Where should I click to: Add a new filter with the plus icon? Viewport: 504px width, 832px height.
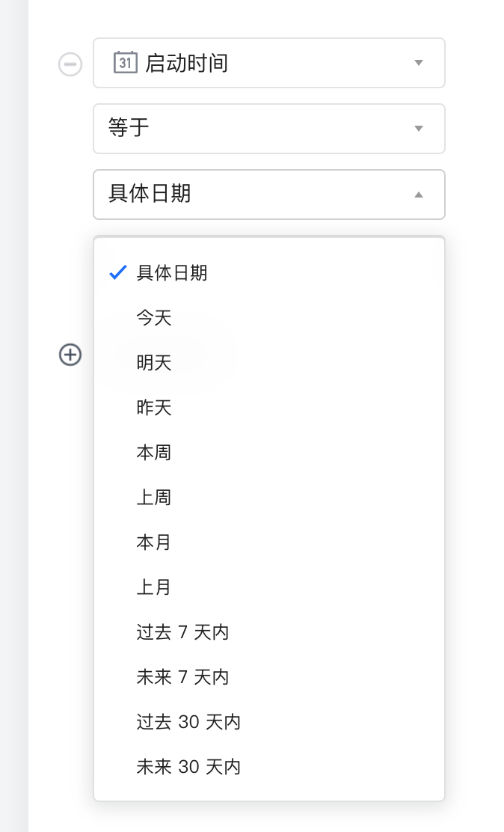pos(70,355)
